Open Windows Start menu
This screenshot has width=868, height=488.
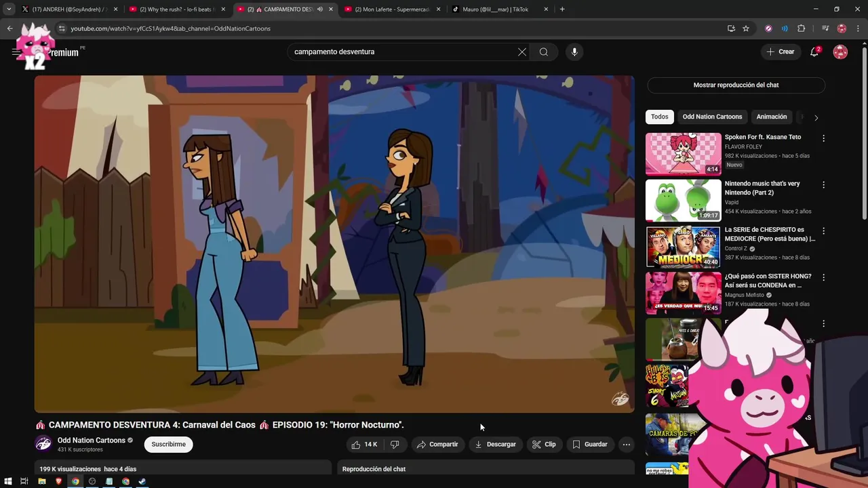(8, 481)
